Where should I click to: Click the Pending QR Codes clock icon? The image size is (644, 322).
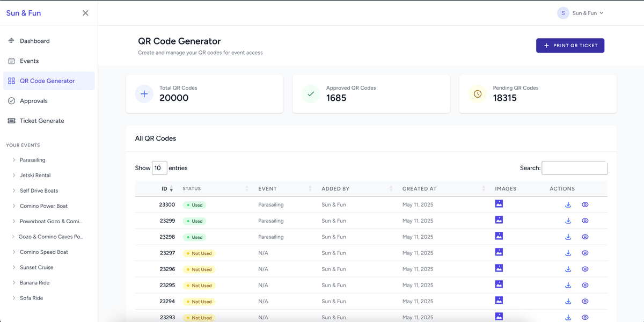pos(478,94)
